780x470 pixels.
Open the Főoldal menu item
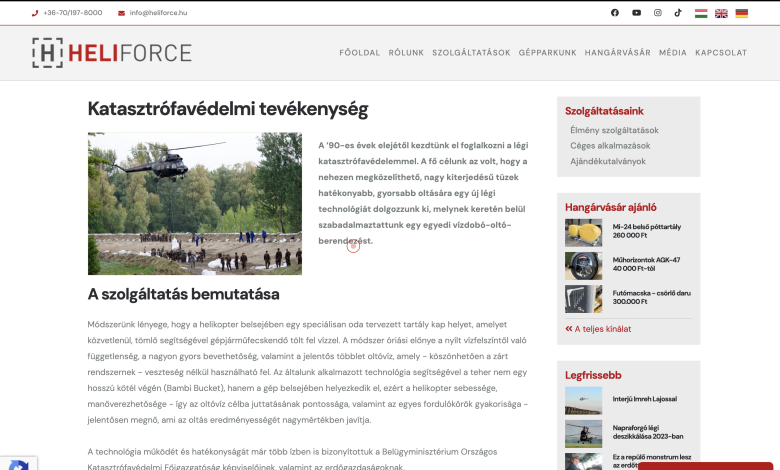359,53
